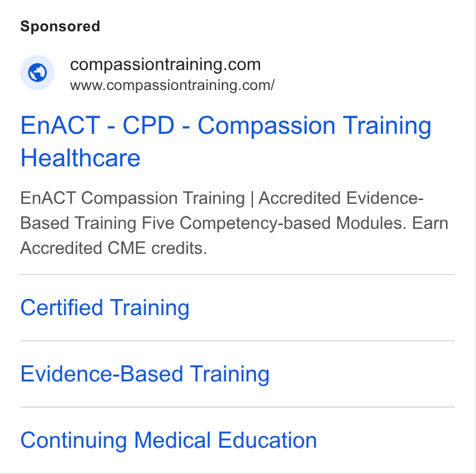Click the light blue circle behind the globe
Image resolution: width=476 pixels, height=474 pixels.
click(37, 73)
